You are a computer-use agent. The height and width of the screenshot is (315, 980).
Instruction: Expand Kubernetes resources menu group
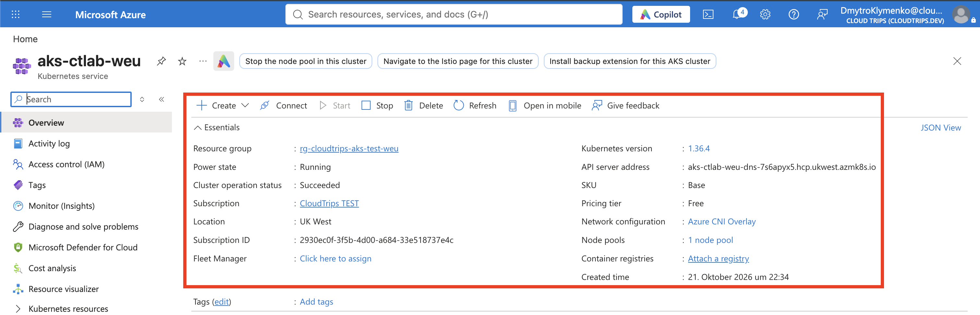click(x=61, y=309)
